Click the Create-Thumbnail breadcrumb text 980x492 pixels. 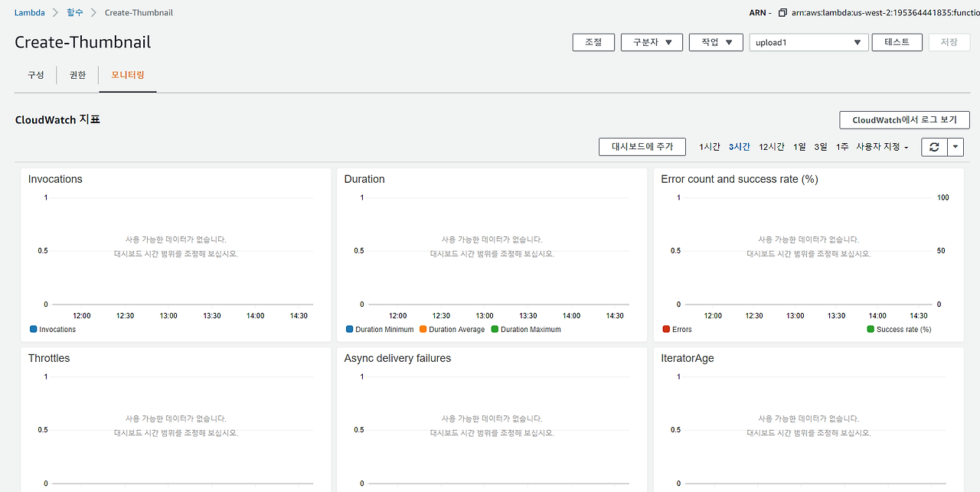(x=139, y=13)
